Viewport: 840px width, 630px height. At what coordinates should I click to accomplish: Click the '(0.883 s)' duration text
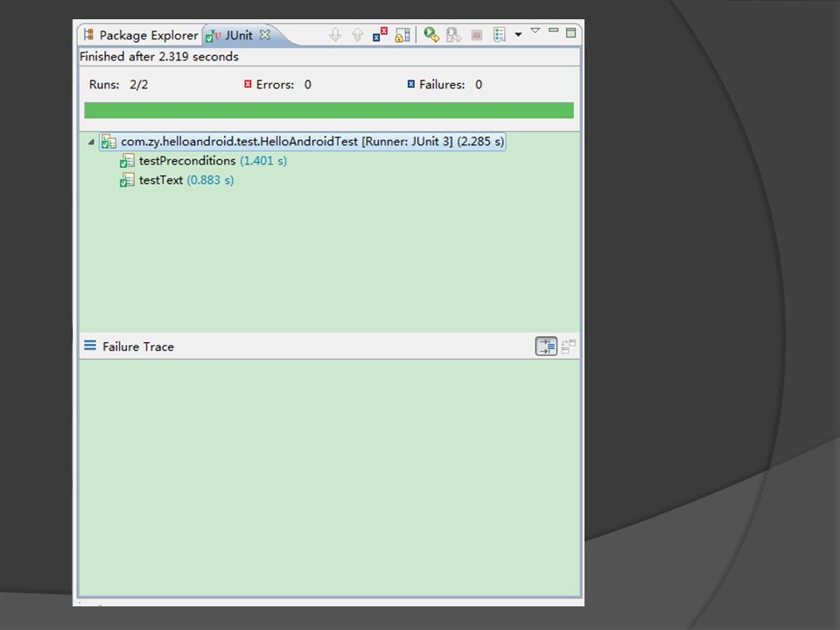point(210,180)
